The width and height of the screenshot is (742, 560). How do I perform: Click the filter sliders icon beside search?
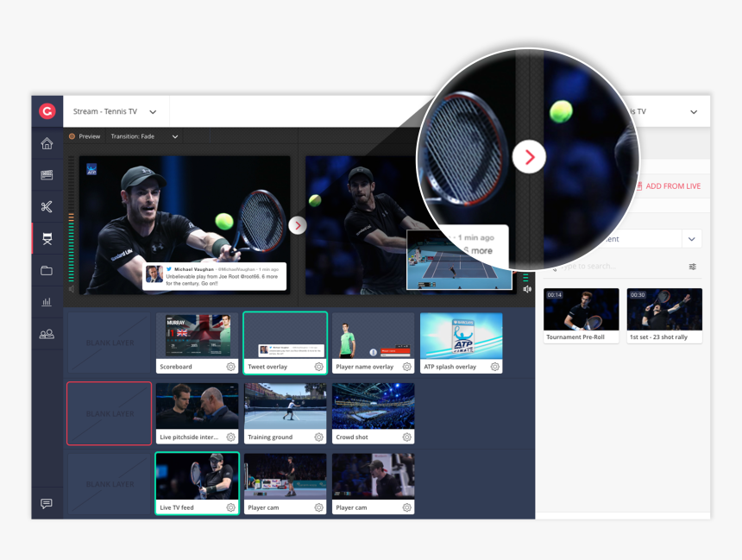[692, 267]
